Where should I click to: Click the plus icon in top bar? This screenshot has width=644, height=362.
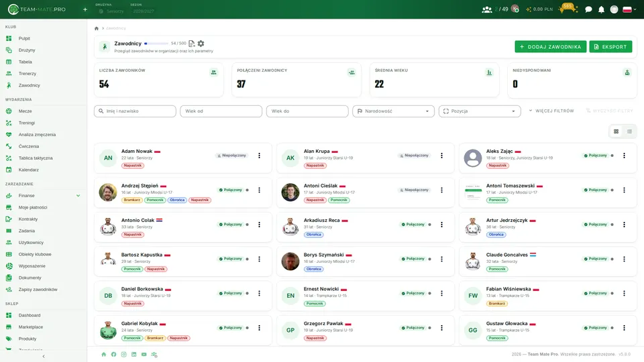click(x=85, y=9)
